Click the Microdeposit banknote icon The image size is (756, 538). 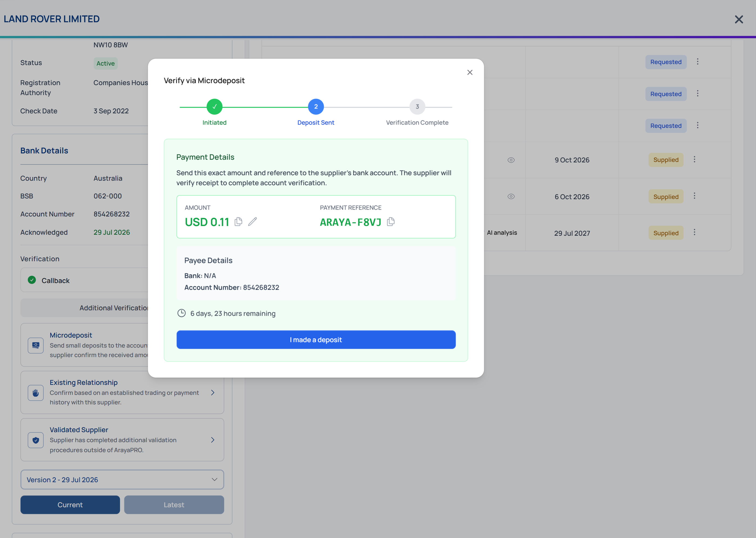point(36,345)
